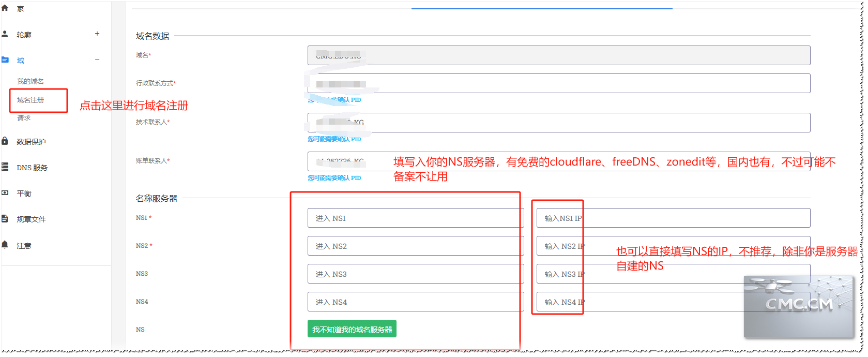Click the NS2 nameserver input
Screen dimensions: 868x357
tap(416, 246)
